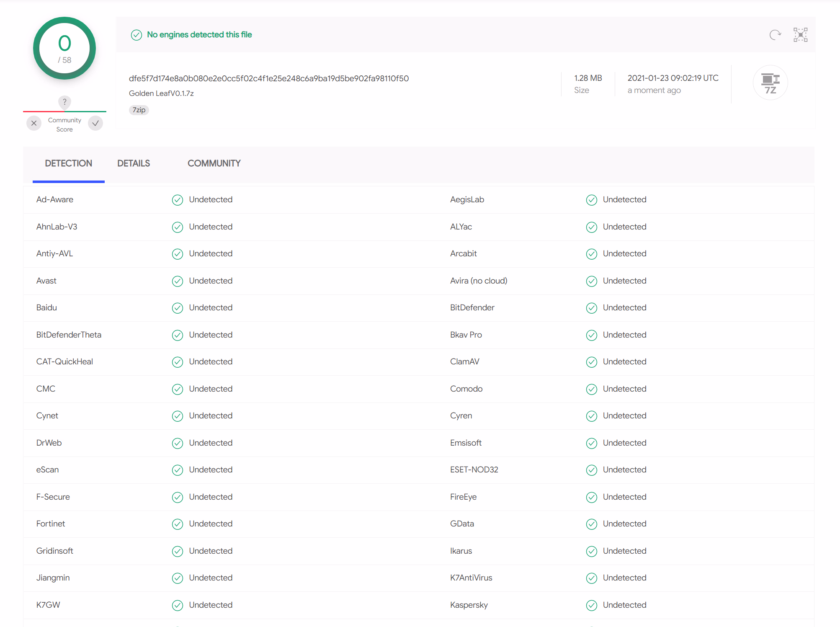
Task: Click the 'BitDefenderTheta' engine name
Action: pyautogui.click(x=69, y=335)
